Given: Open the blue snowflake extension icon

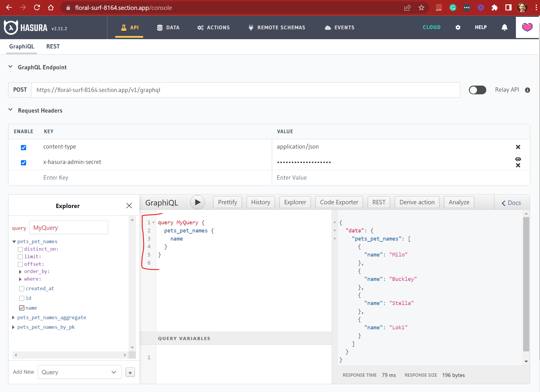Looking at the screenshot, I should [x=481, y=8].
